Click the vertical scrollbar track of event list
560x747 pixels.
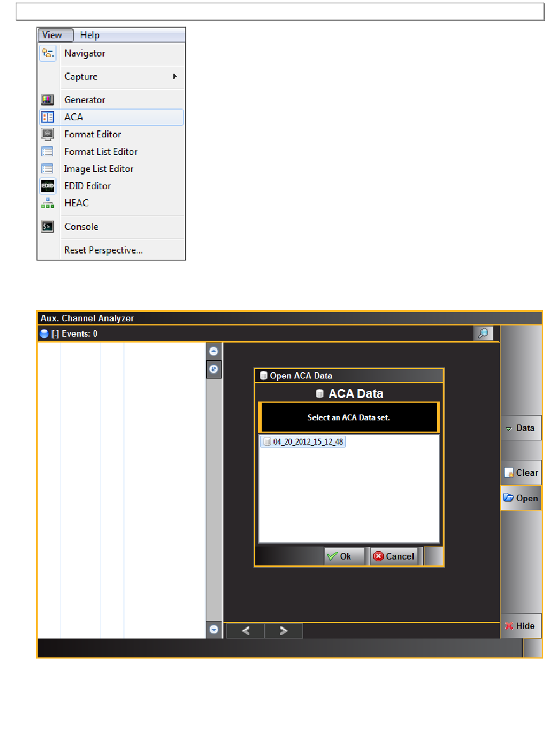213,500
